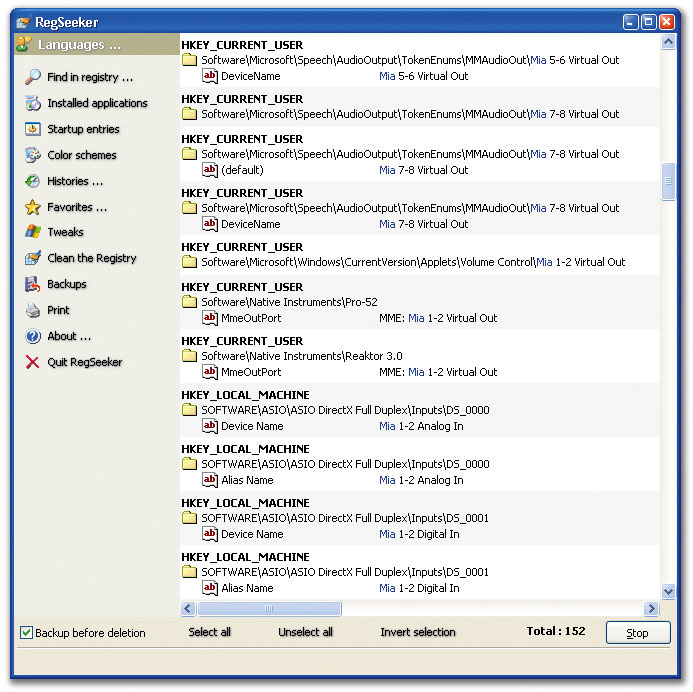This screenshot has width=693, height=692.
Task: Click the Find in registry magnifier icon
Action: (33, 77)
